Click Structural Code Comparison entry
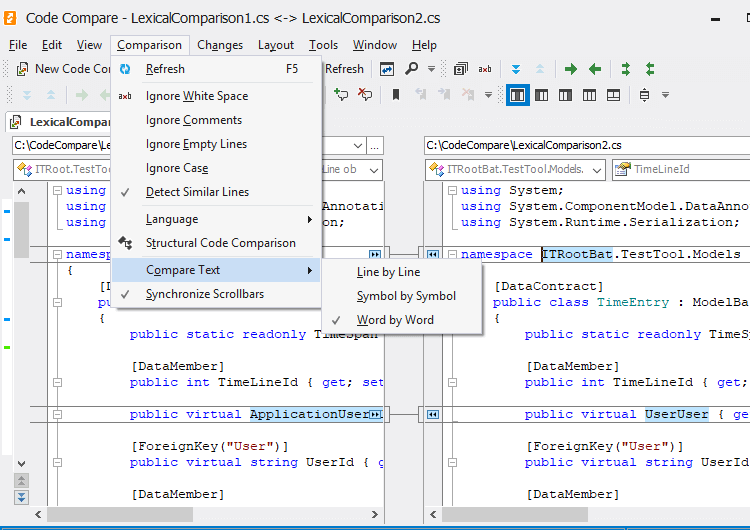750x530 pixels. pyautogui.click(x=220, y=243)
